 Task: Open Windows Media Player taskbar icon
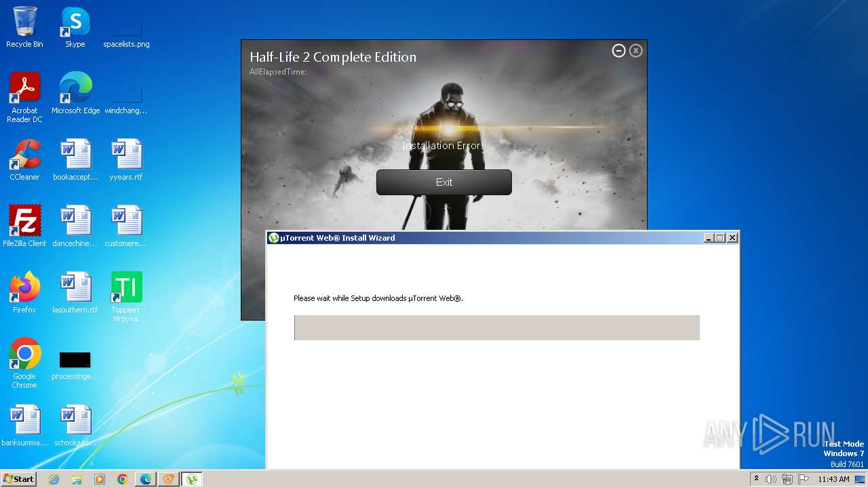100,479
